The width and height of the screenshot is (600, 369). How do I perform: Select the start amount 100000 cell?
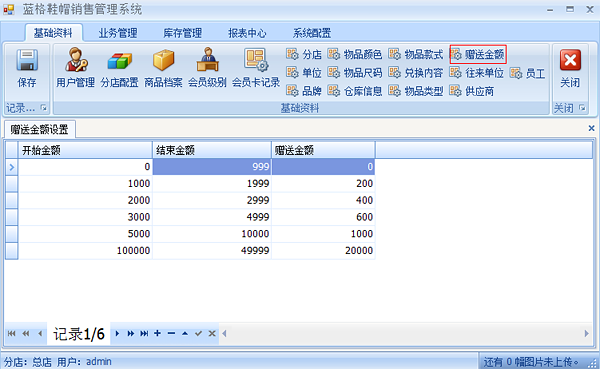(x=85, y=251)
